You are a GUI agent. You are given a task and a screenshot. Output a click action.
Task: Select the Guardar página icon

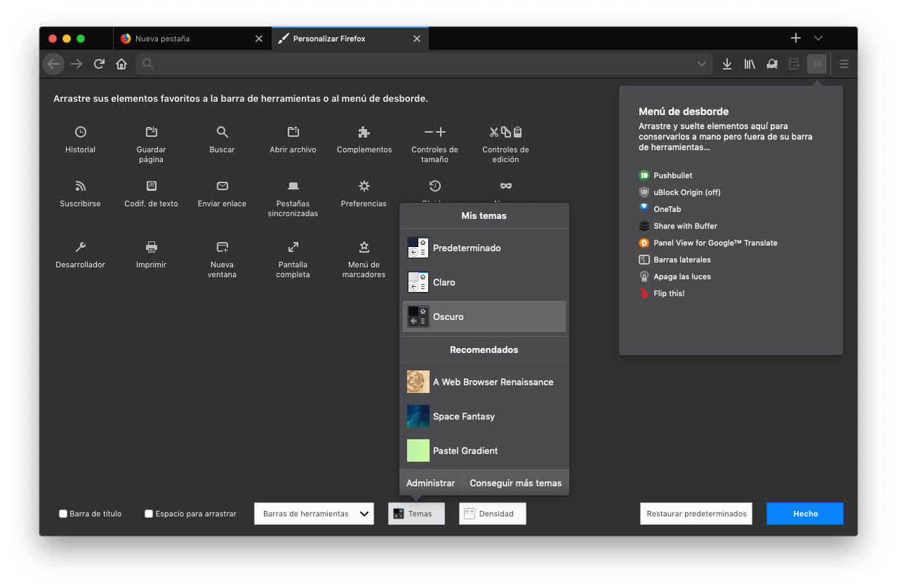pos(152,132)
